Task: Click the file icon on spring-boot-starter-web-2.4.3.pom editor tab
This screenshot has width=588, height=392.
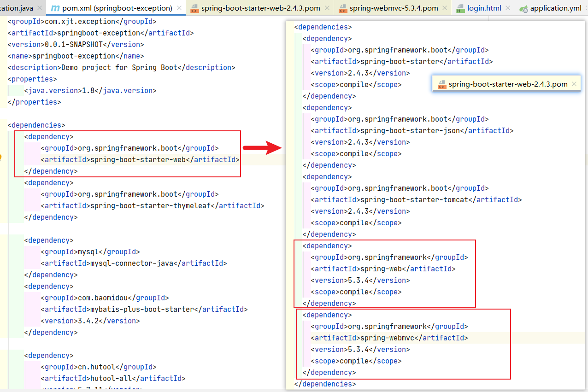Action: (x=194, y=8)
